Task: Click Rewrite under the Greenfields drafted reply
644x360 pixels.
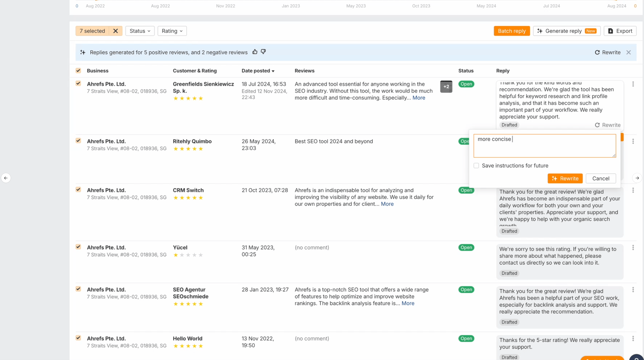Action: [x=607, y=125]
